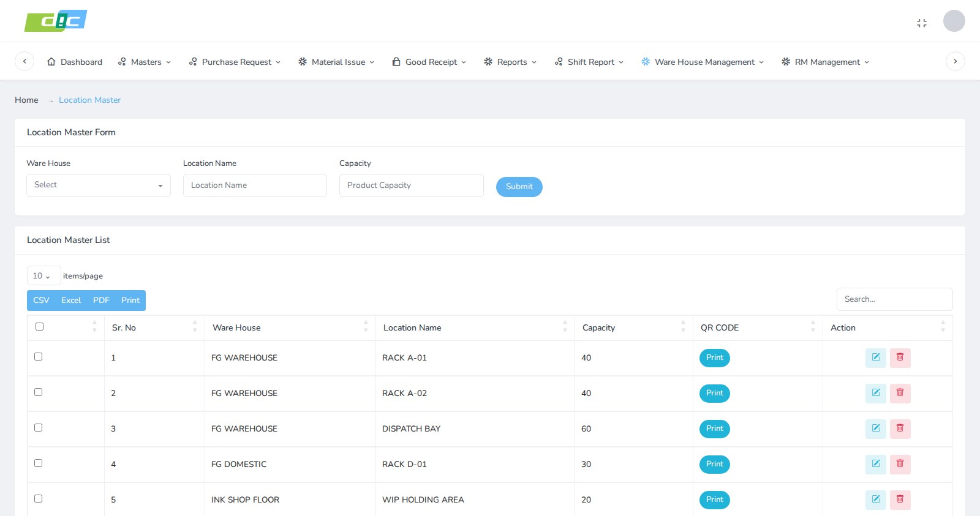Click the Home breadcrumb link

26,100
